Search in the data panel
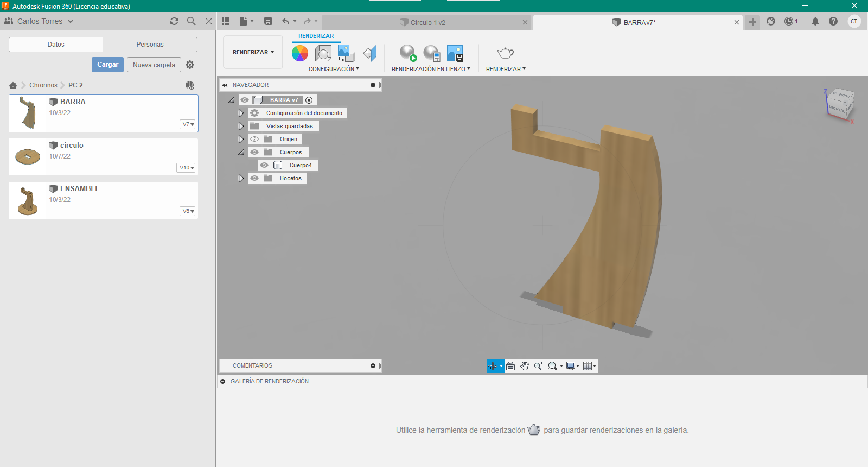The height and width of the screenshot is (467, 868). [x=192, y=21]
